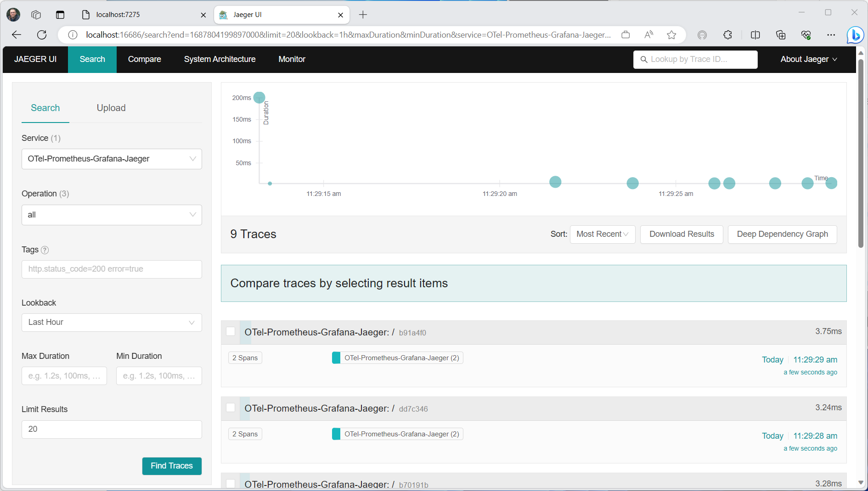868x491 pixels.
Task: Open the browser settings ellipsis menu
Action: pos(831,35)
